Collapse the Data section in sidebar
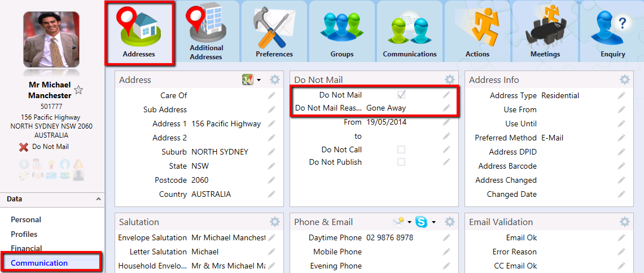644x273 pixels. tap(99, 199)
